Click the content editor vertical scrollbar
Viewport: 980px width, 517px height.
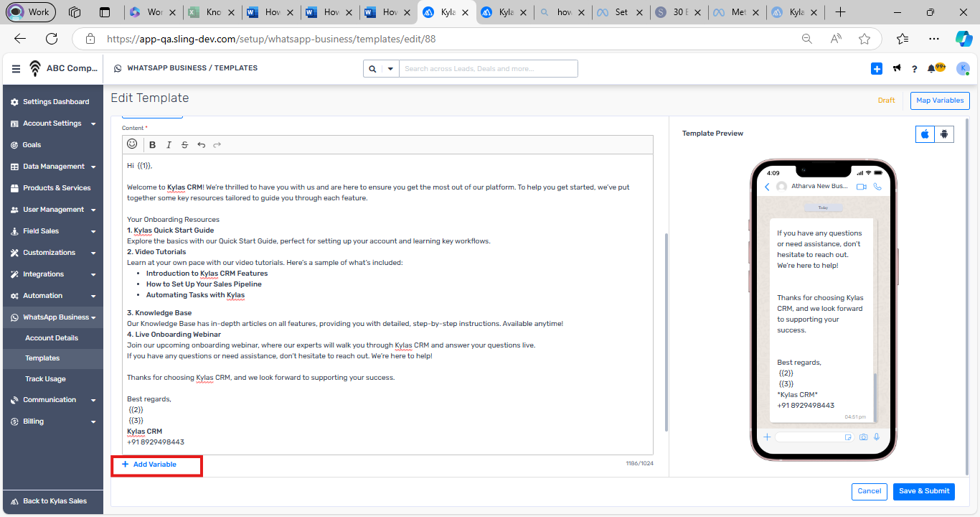tap(665, 332)
